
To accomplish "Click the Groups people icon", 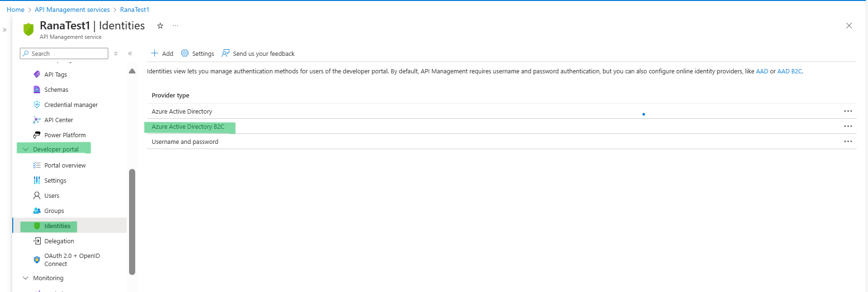I will (37, 211).
